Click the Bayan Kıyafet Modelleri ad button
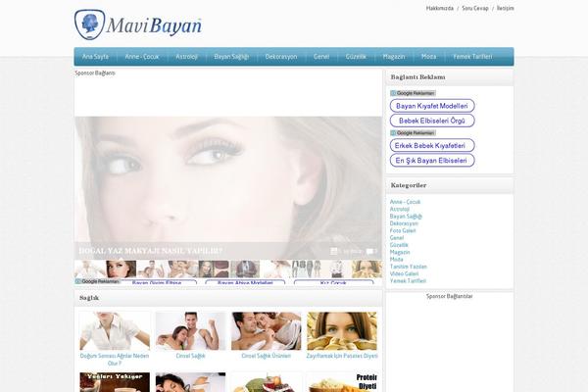 coord(432,106)
